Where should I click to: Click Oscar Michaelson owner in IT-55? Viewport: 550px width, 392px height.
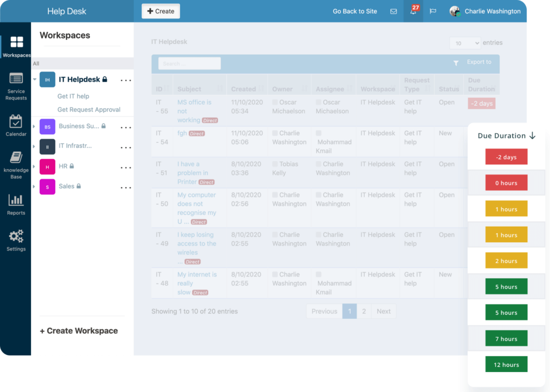288,106
